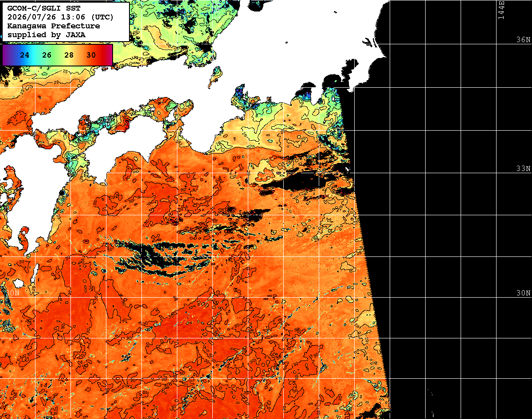Click the Kanagawa Prefecture label
This screenshot has width=532, height=419.
pyautogui.click(x=54, y=26)
